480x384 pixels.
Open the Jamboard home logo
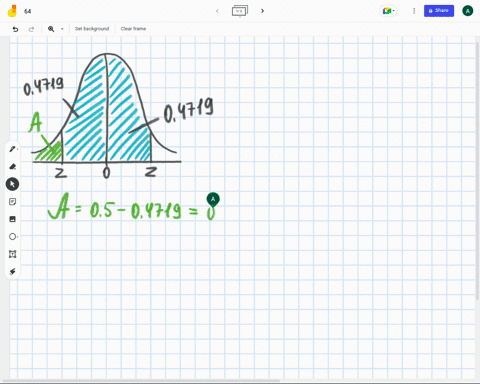12,11
